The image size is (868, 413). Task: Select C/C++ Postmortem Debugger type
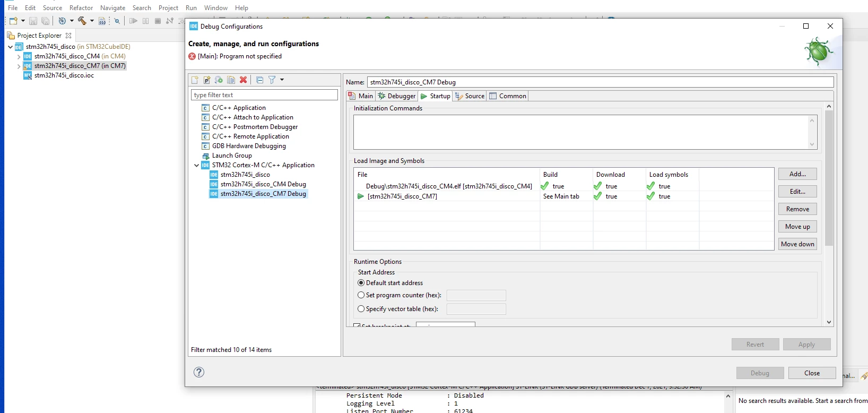[255, 127]
